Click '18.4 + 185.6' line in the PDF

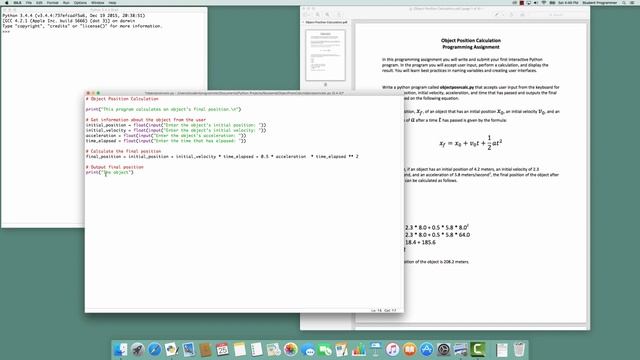pyautogui.click(x=420, y=242)
